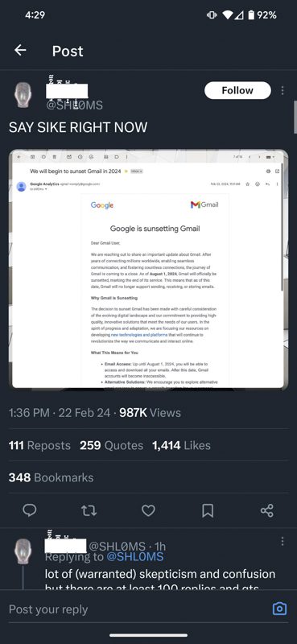Screen dimensions: 297x644
Task: Tap the repost arrows icon
Action: [x=89, y=510]
